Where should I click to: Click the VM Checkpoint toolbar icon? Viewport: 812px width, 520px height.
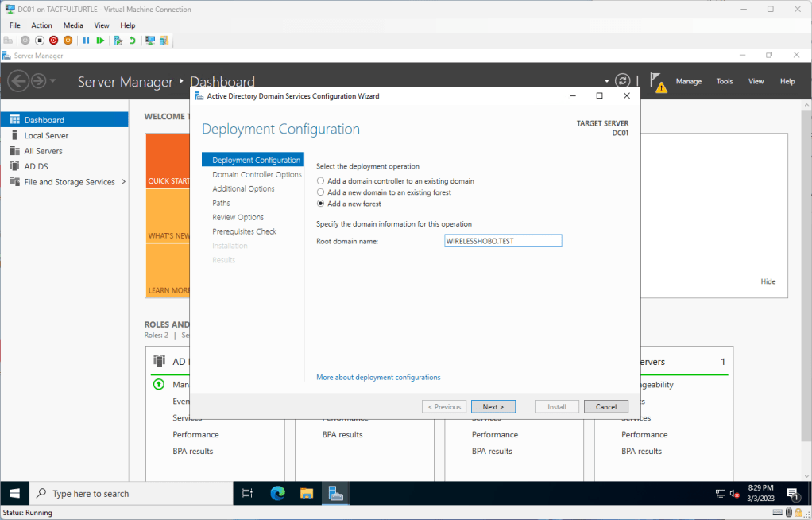[118, 41]
